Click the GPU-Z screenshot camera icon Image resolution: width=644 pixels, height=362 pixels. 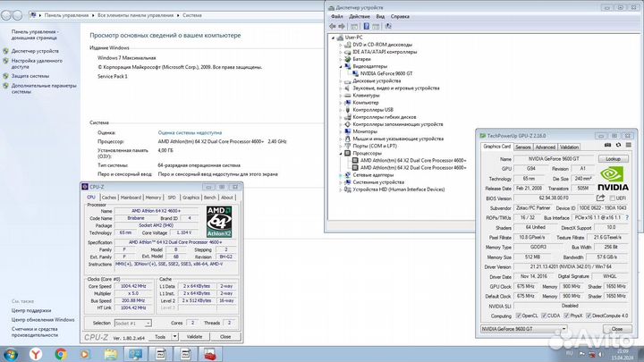pos(608,145)
